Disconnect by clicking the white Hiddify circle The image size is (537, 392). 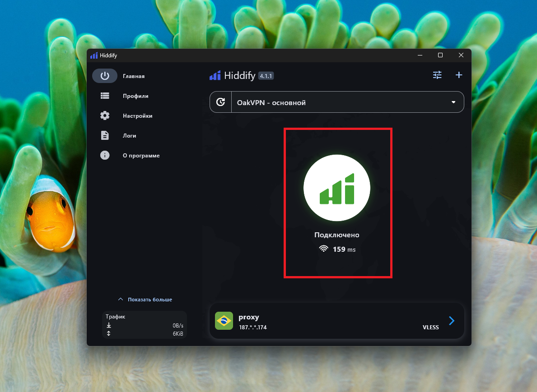click(x=337, y=188)
